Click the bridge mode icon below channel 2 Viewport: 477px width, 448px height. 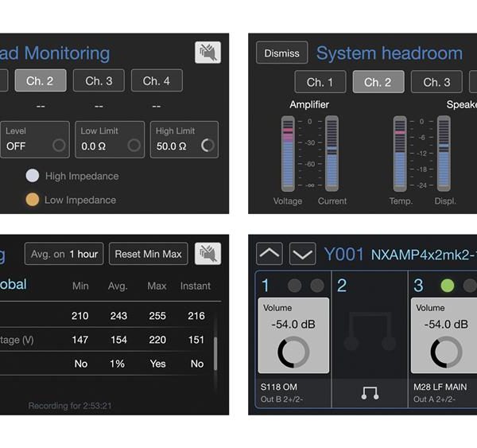point(368,393)
